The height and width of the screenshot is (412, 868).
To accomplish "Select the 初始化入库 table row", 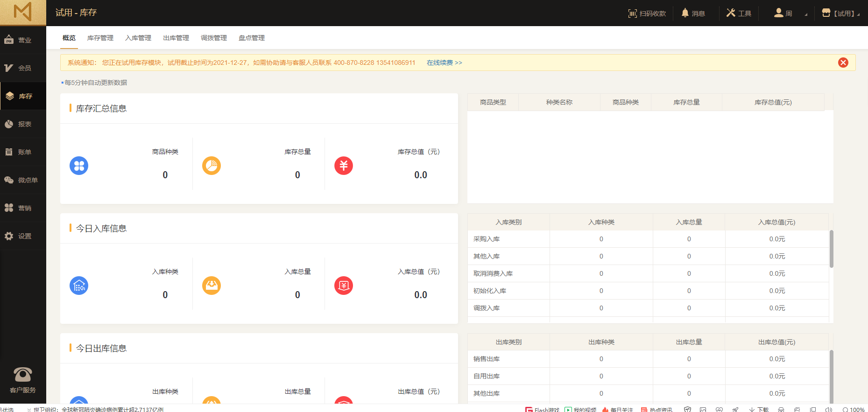I will coord(648,291).
